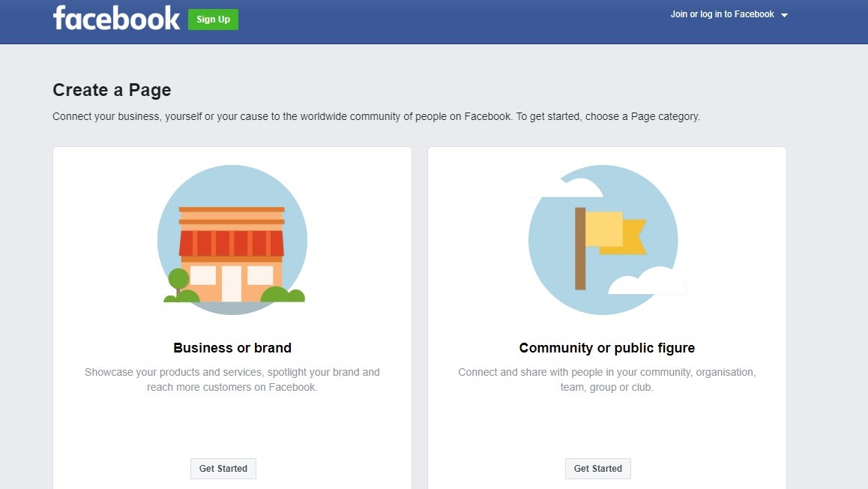Select the Community or public figure heading
The image size is (868, 489).
[x=606, y=348]
